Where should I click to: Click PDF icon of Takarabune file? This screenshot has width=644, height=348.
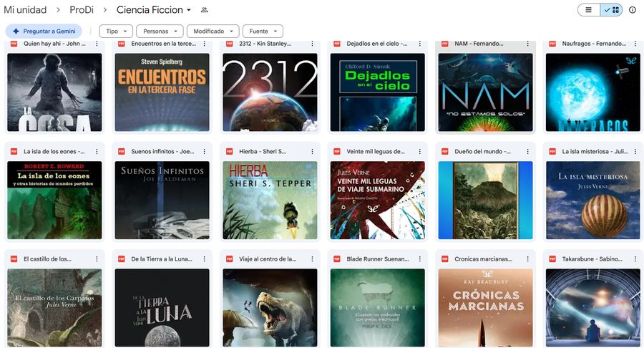tap(552, 259)
